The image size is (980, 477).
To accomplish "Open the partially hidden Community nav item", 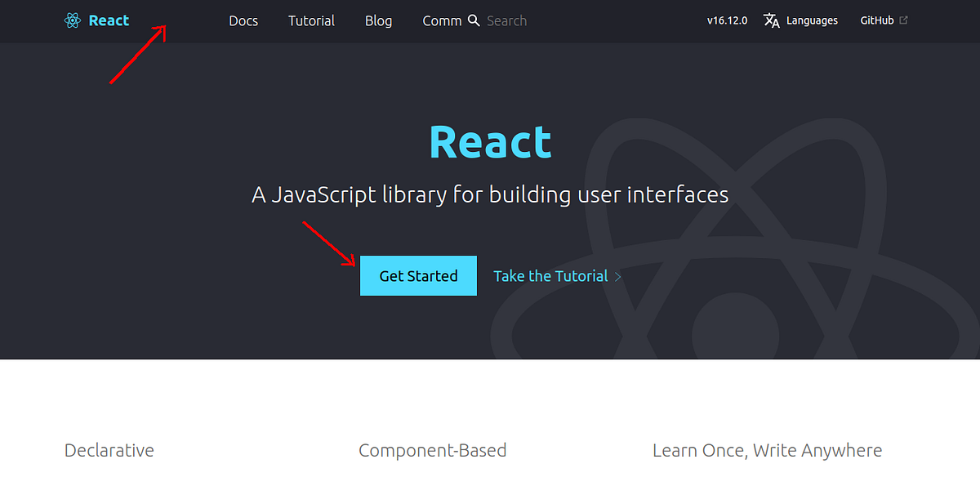I will click(442, 20).
